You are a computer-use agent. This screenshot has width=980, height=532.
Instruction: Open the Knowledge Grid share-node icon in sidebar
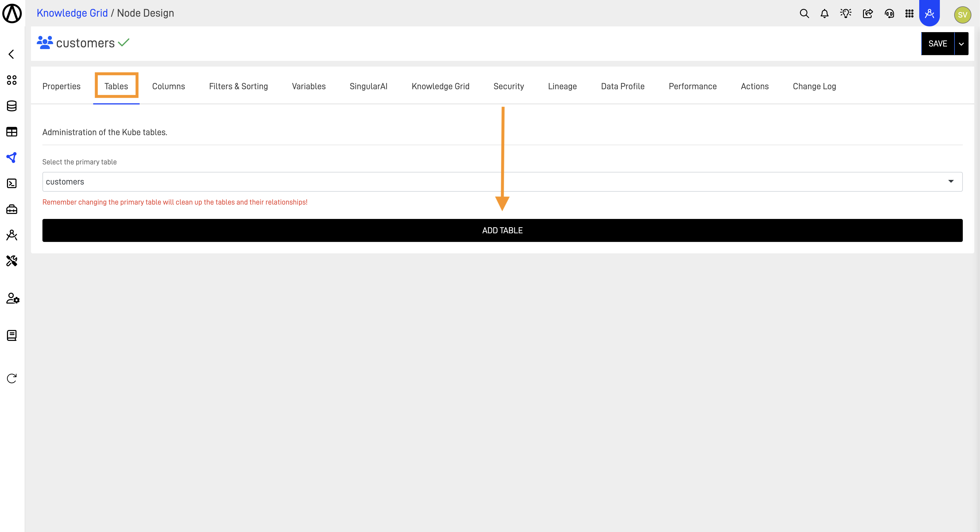(x=12, y=158)
